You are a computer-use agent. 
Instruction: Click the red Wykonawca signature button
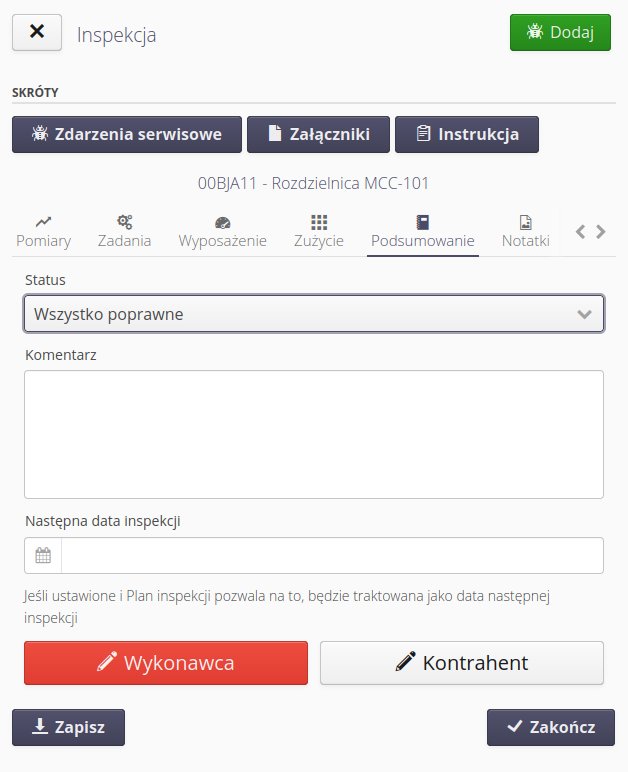[166, 662]
